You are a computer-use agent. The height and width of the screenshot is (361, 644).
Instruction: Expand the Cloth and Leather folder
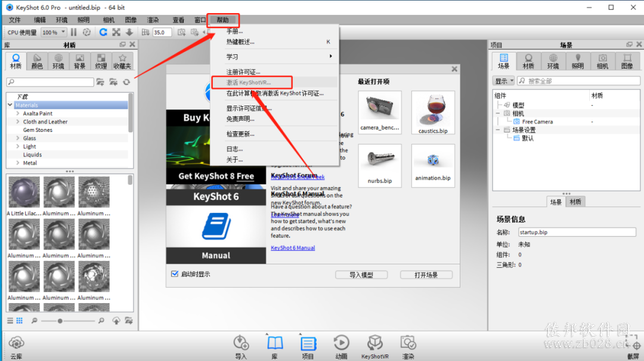tap(18, 121)
